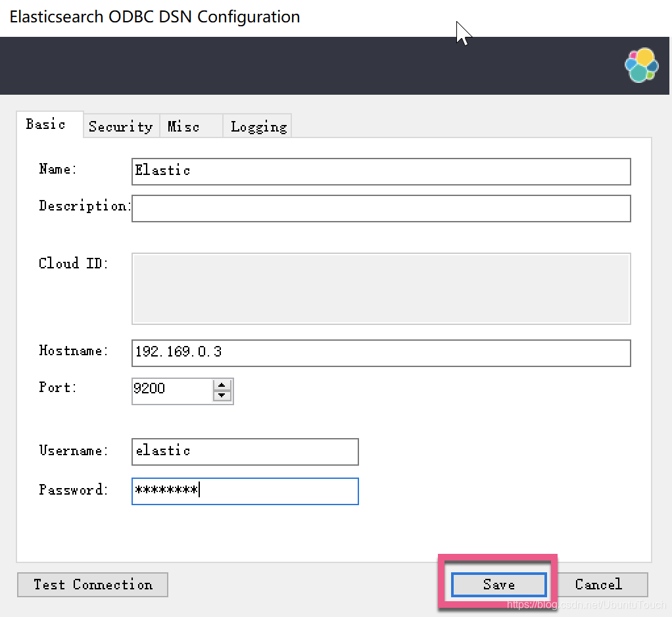672x617 pixels.
Task: Switch to the Basic tab
Action: click(x=46, y=124)
